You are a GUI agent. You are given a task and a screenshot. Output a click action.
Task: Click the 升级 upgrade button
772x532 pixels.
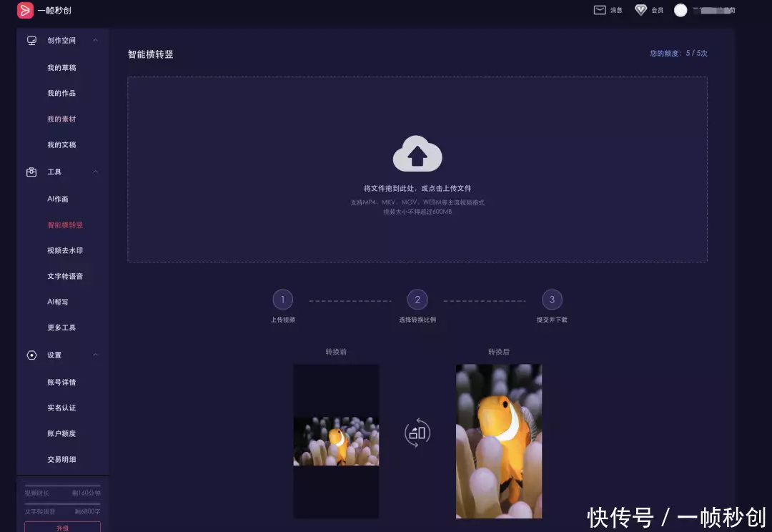[x=63, y=526]
